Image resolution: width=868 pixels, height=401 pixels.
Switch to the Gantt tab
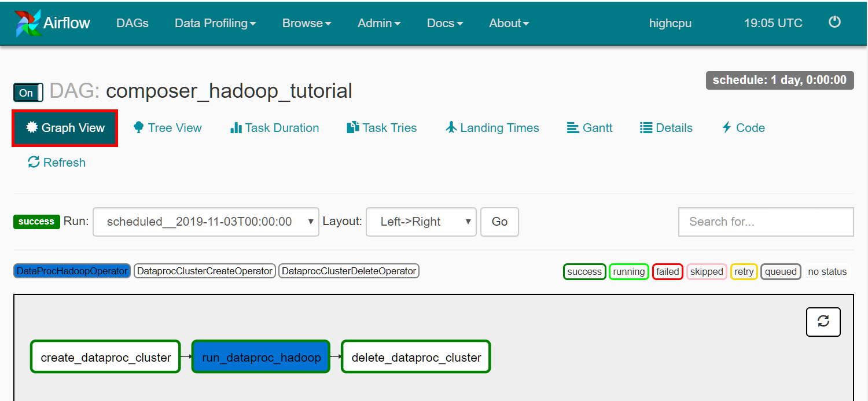tap(590, 128)
